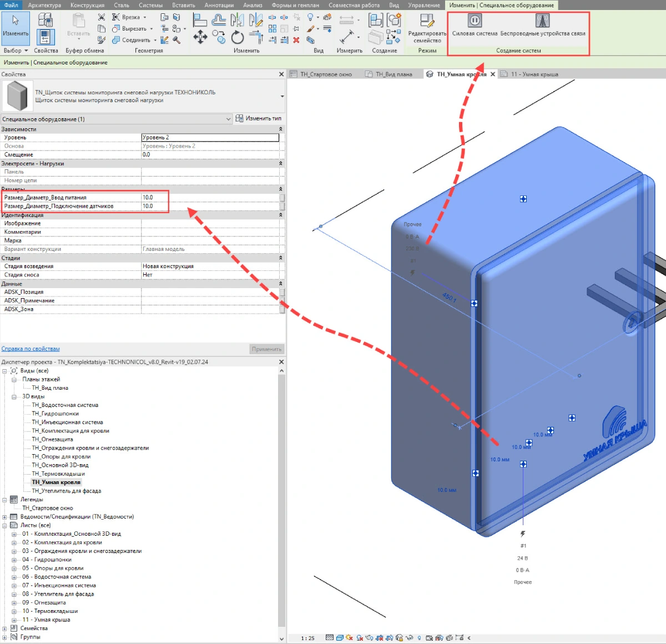The height and width of the screenshot is (644, 666).
Task: Open the Справка по свойствам link
Action: (x=31, y=349)
